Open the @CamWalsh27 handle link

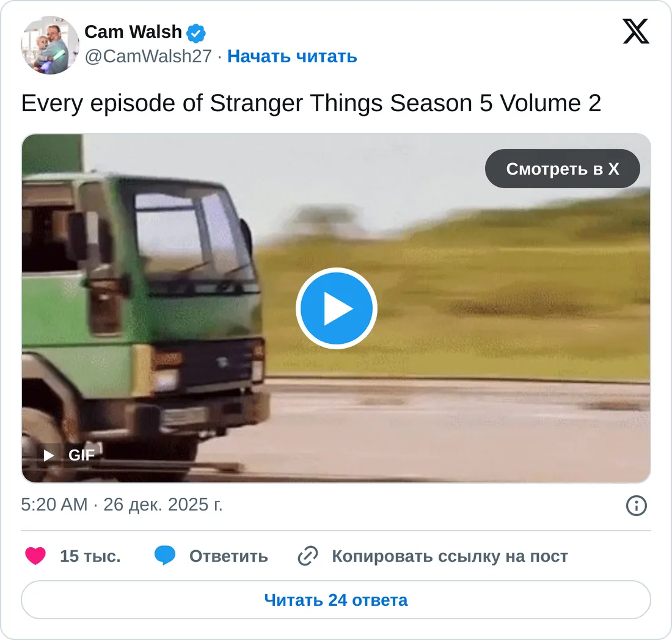point(148,56)
